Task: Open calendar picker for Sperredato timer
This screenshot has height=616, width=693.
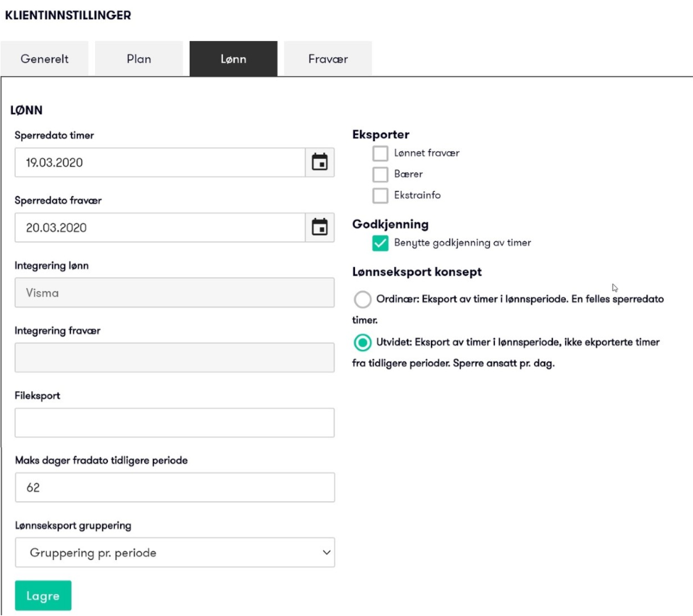Action: coord(320,163)
